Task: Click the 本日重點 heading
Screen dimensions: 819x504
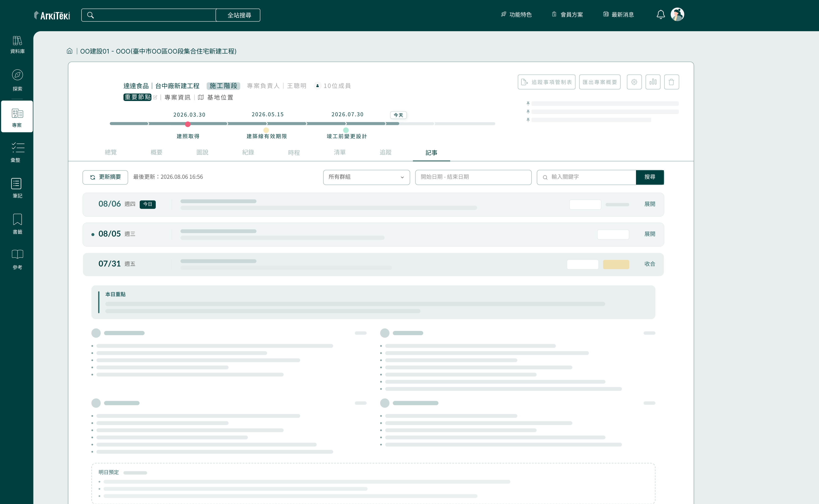Action: (115, 294)
